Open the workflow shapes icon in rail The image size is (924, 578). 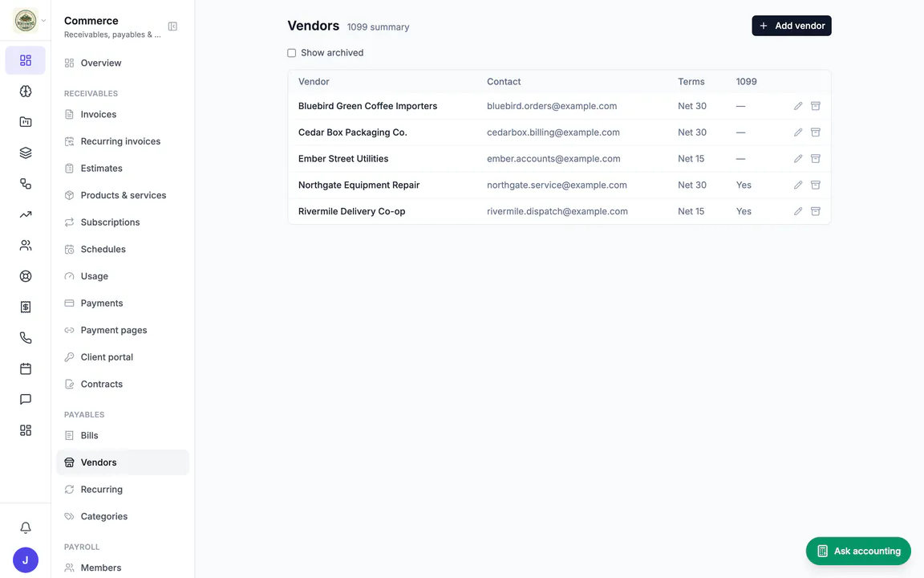click(x=26, y=183)
